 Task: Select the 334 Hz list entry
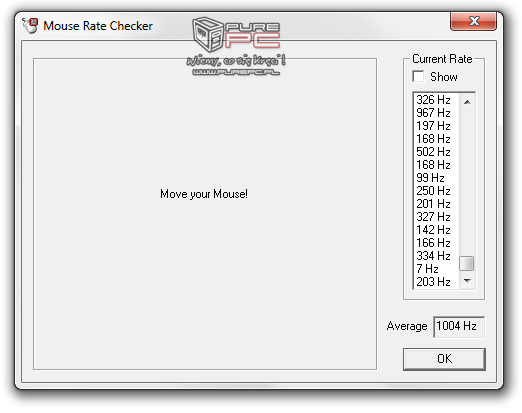(x=436, y=256)
